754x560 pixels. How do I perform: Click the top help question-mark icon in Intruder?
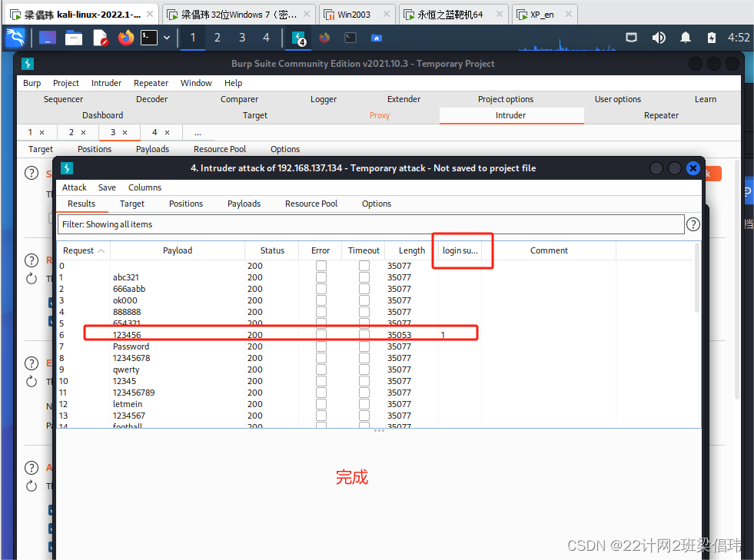[32, 173]
